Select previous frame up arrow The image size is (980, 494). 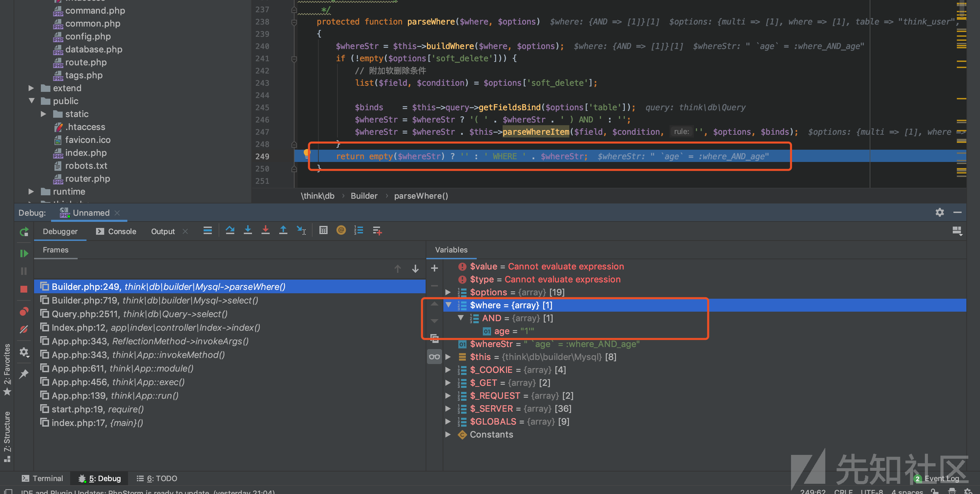coord(398,269)
